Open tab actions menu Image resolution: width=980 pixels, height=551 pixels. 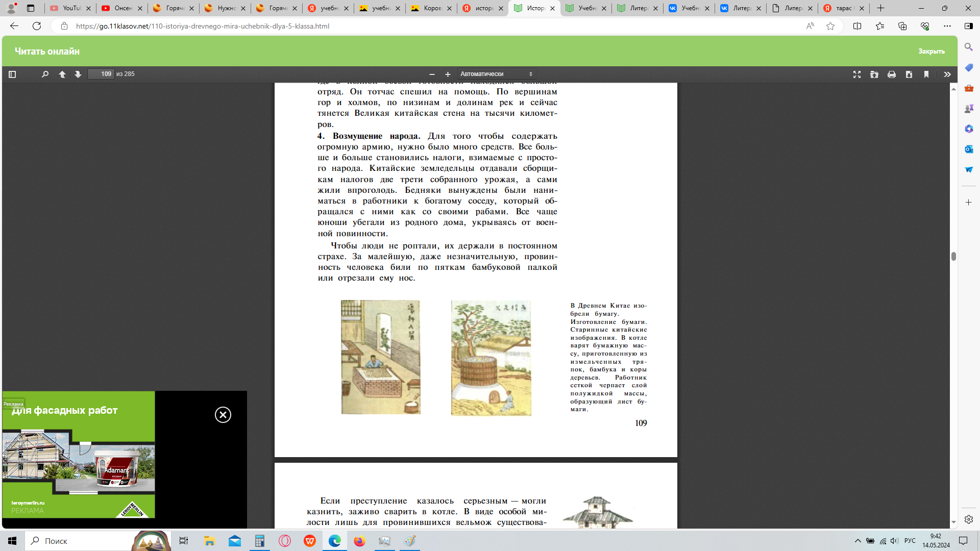pos(31,8)
